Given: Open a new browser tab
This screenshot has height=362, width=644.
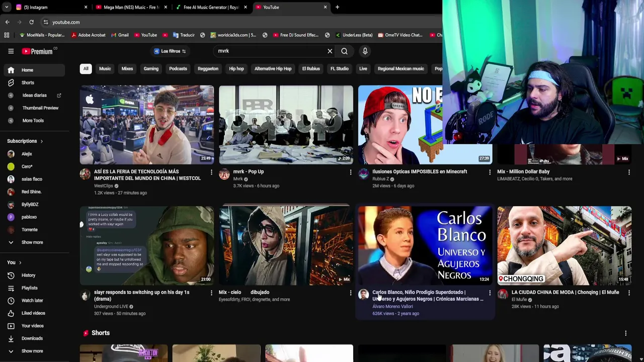Looking at the screenshot, I should (337, 7).
